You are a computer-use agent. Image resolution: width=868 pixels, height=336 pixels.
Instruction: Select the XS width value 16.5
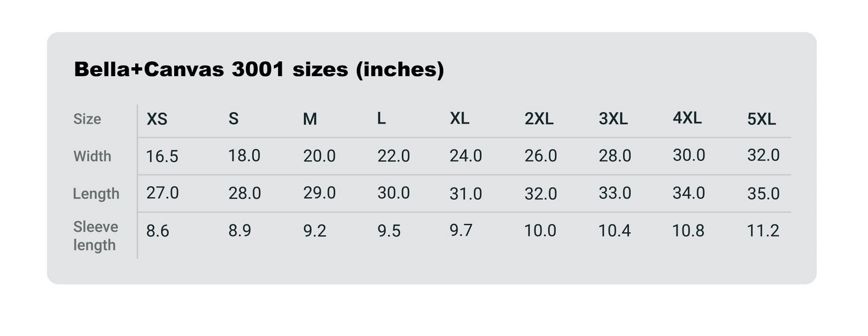click(162, 157)
